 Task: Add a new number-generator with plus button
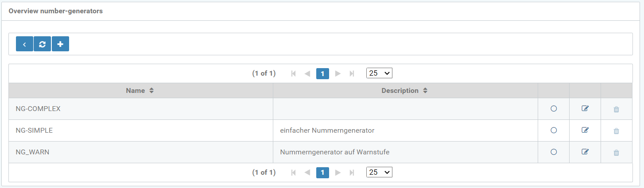coord(60,44)
